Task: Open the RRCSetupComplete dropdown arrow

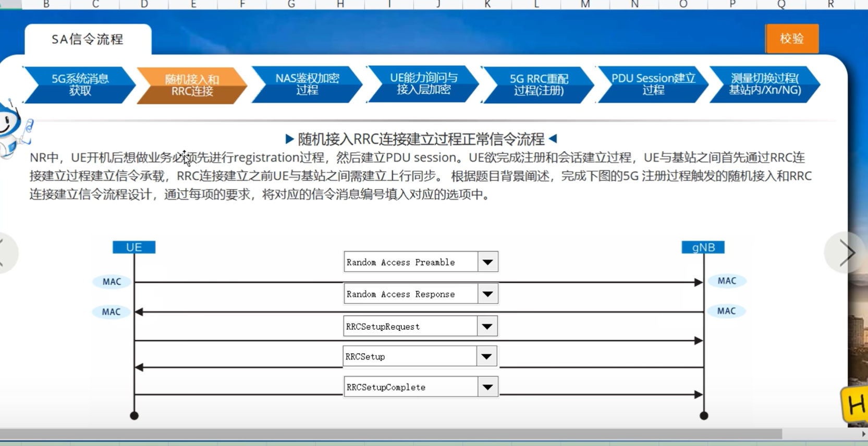Action: click(487, 387)
